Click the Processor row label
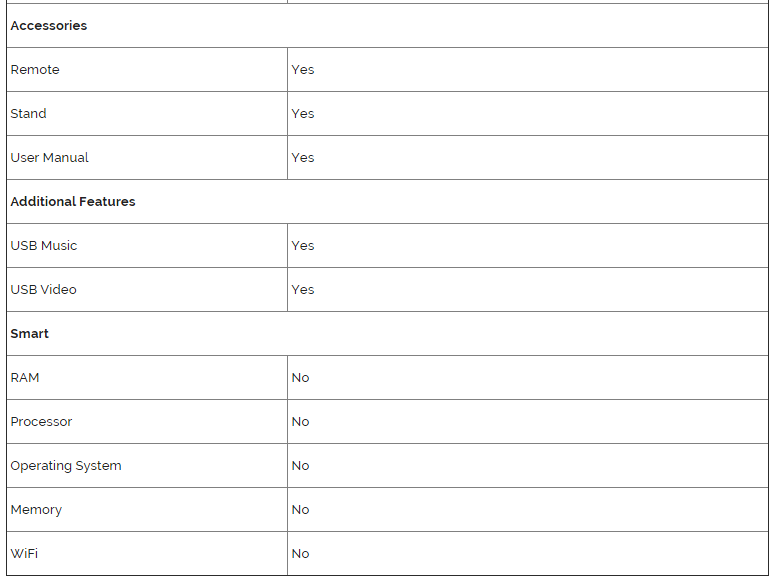This screenshot has height=585, width=776. (x=42, y=422)
